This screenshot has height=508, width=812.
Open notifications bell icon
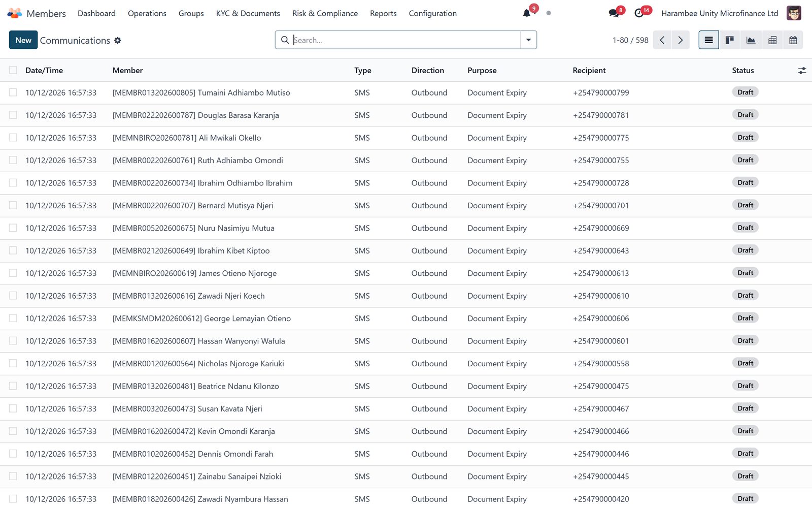tap(527, 13)
